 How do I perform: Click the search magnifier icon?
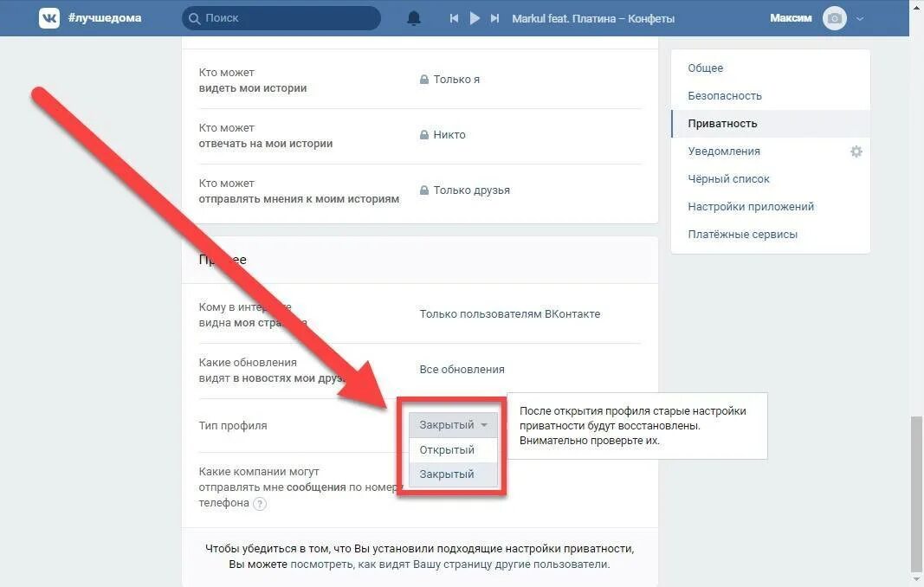(194, 19)
